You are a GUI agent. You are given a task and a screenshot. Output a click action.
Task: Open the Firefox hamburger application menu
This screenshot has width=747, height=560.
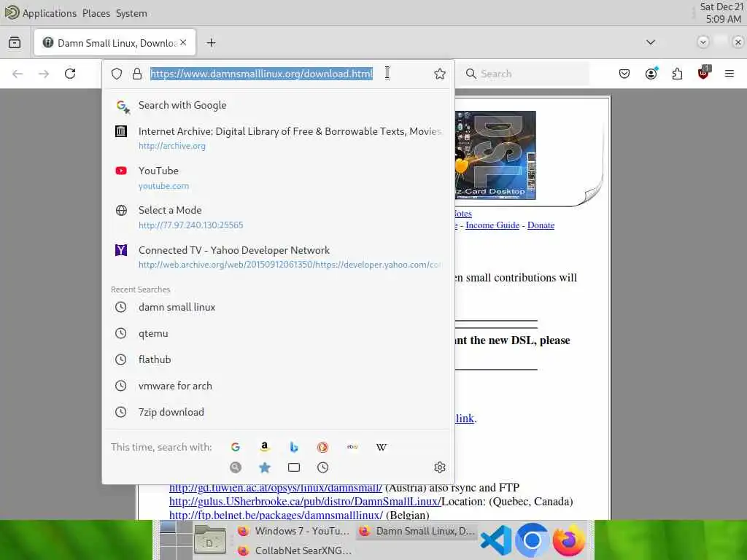tap(729, 74)
